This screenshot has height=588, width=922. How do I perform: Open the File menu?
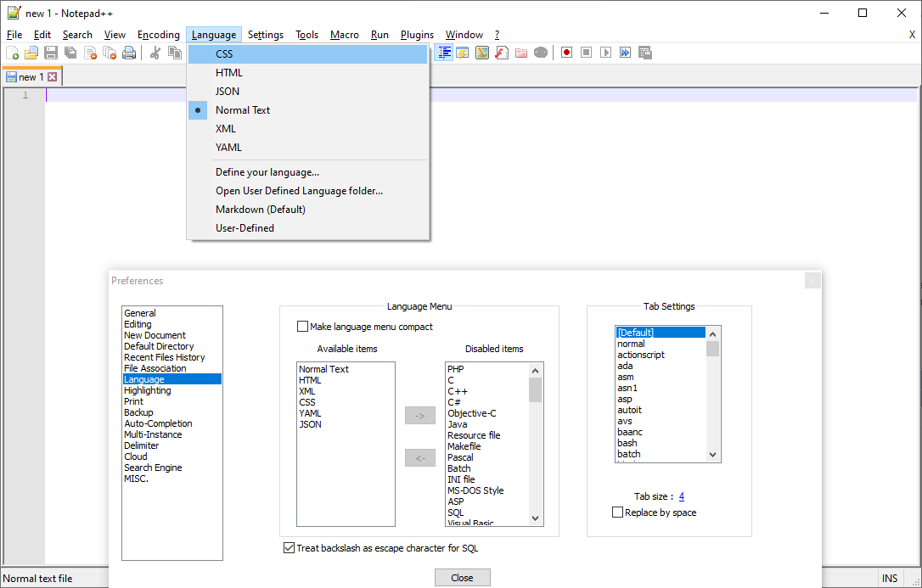pos(14,35)
